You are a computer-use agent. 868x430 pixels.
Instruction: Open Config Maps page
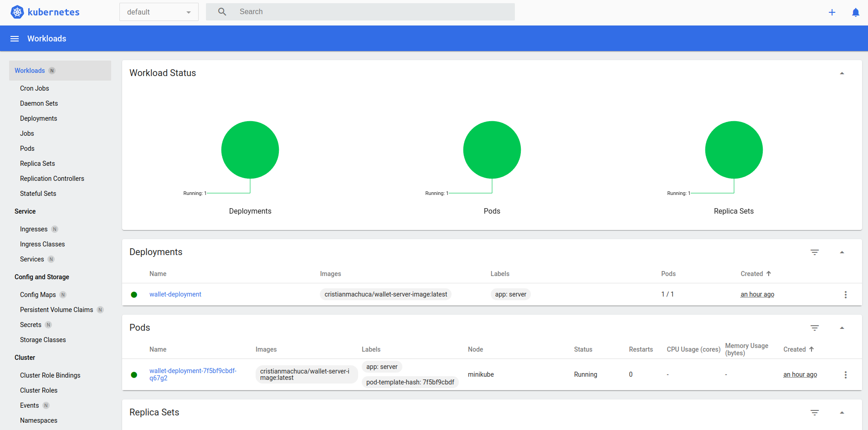(38, 295)
